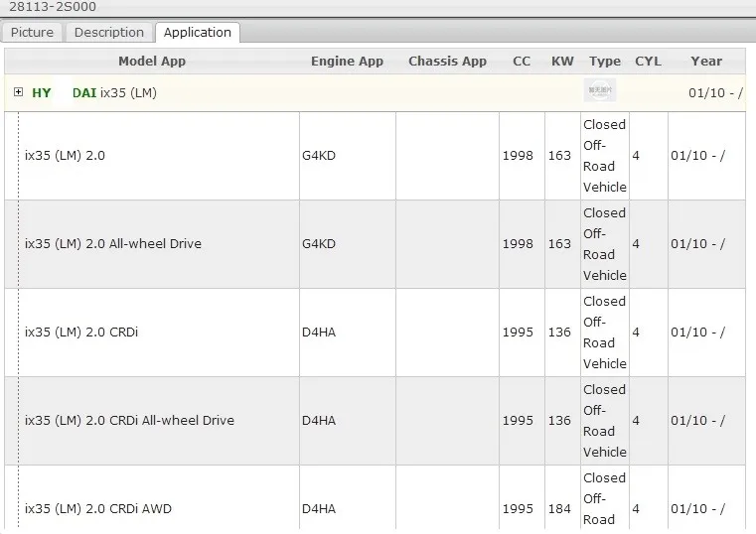This screenshot has height=534, width=756.
Task: Click the Engine App column header
Action: 347,62
